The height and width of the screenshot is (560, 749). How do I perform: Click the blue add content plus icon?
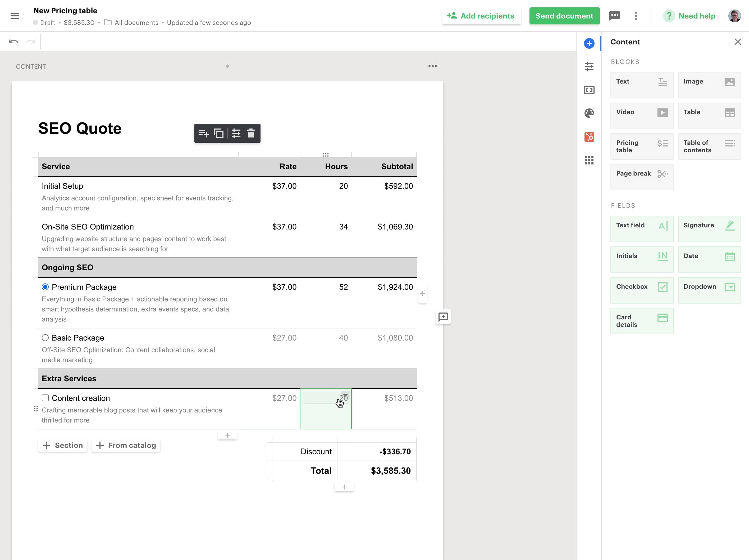click(x=589, y=43)
